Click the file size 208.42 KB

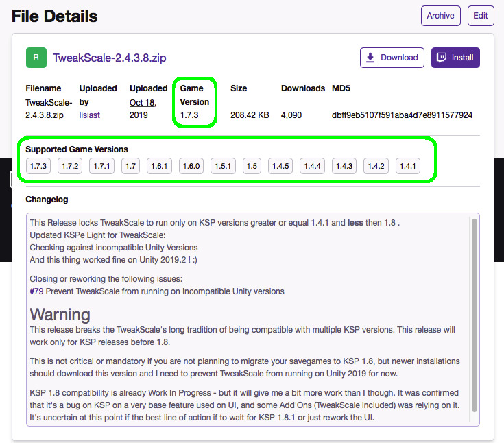pyautogui.click(x=250, y=115)
